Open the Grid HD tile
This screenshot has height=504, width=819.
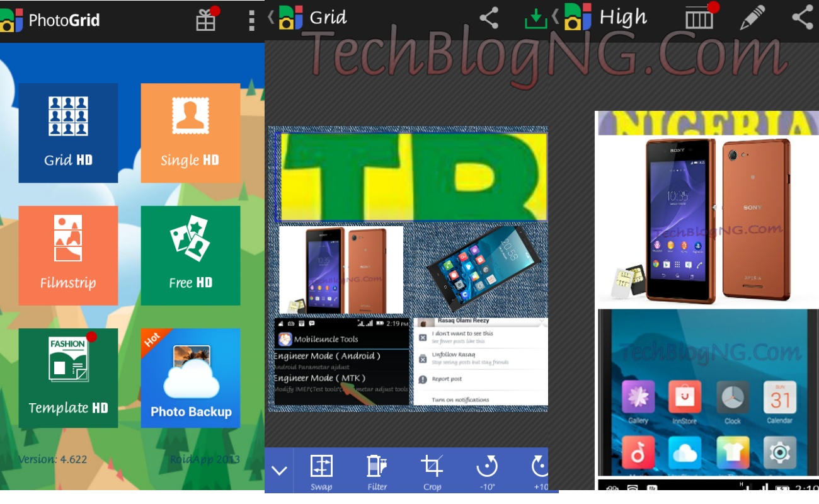click(x=68, y=133)
